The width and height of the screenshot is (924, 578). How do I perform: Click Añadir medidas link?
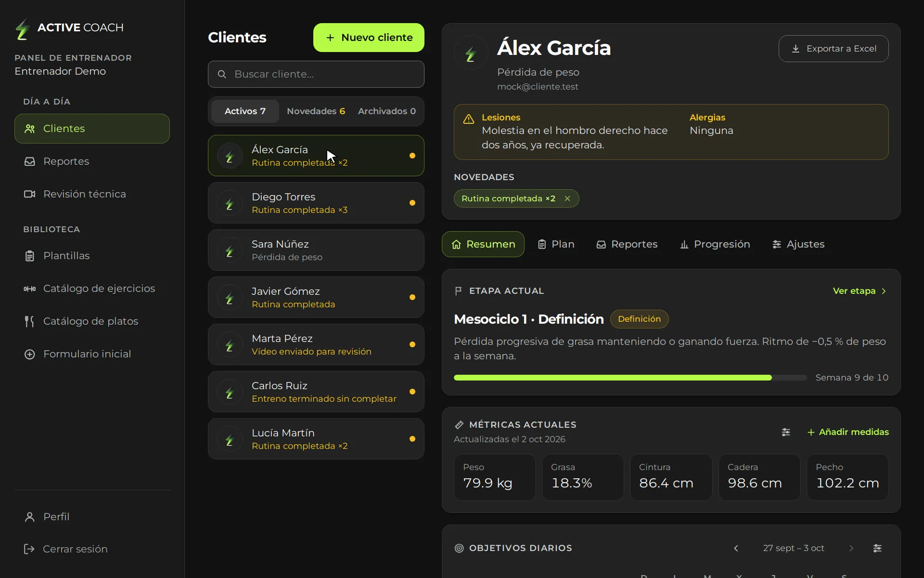pyautogui.click(x=848, y=432)
